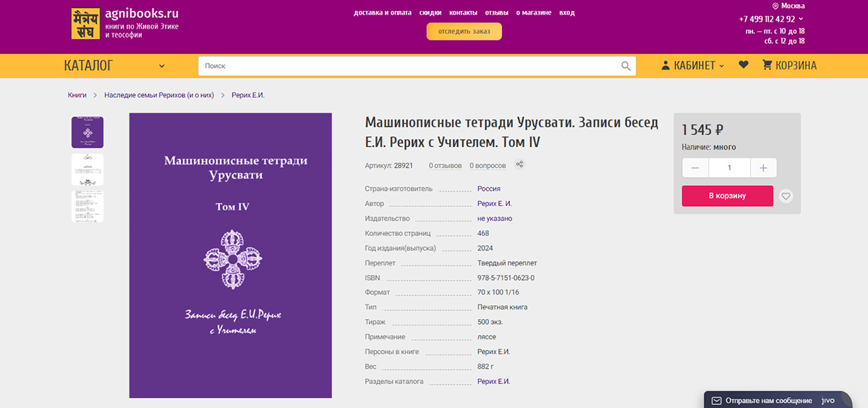The image size is (868, 408).
Task: Expand the Кабинет account menu
Action: click(692, 65)
